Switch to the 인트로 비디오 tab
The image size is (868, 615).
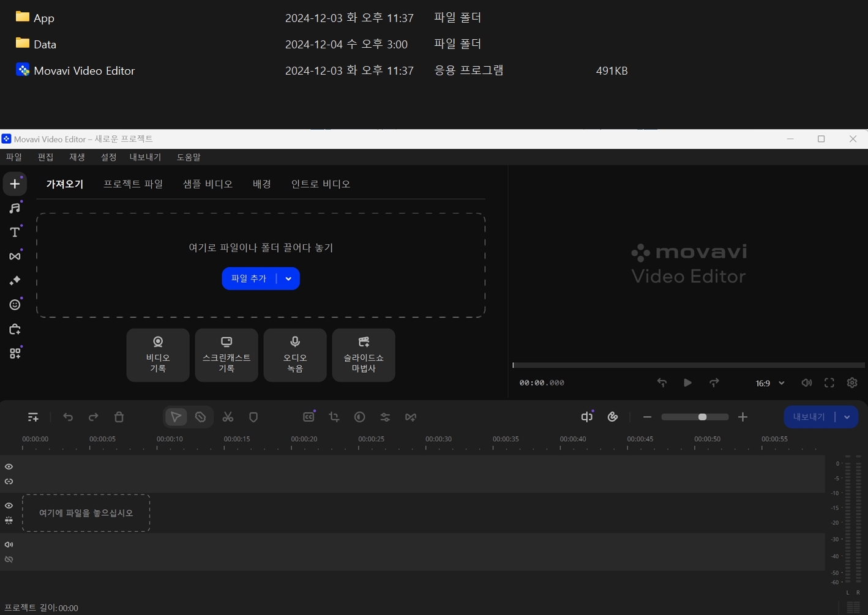point(321,184)
